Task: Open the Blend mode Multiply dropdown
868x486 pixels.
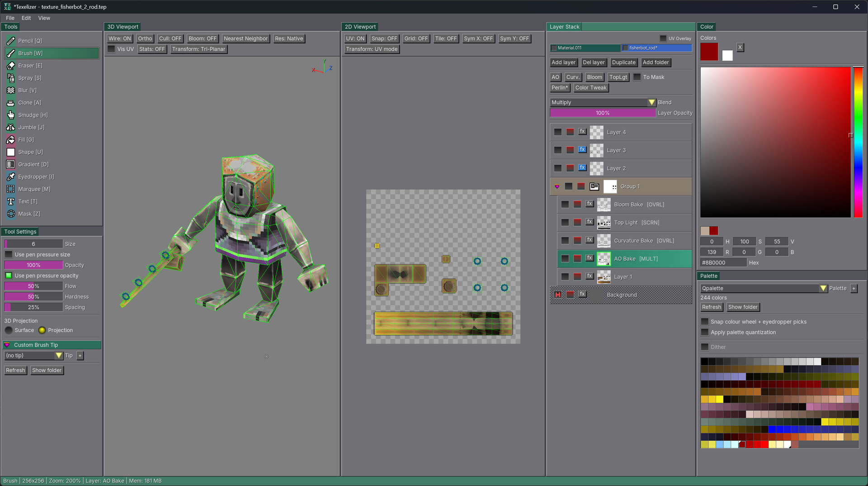Action: [603, 102]
